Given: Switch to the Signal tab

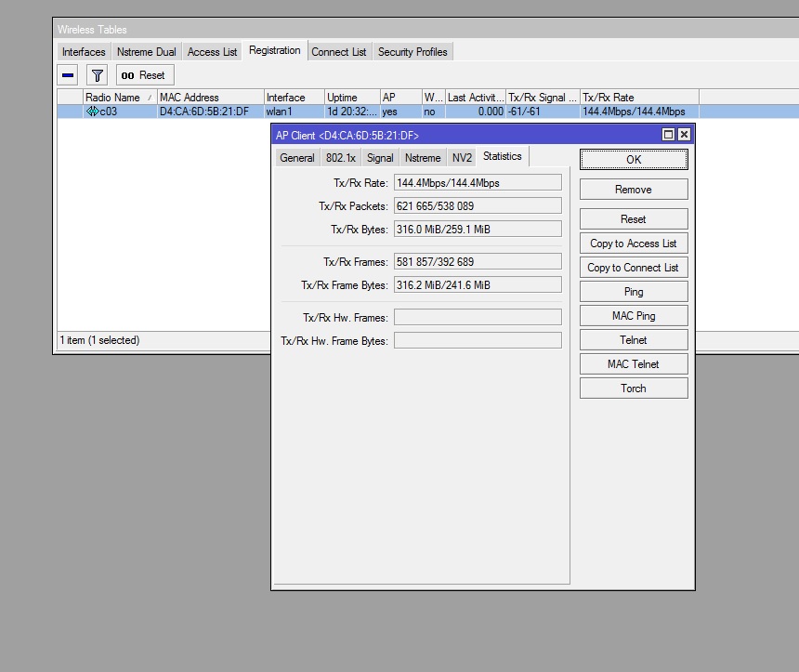Looking at the screenshot, I should click(380, 158).
